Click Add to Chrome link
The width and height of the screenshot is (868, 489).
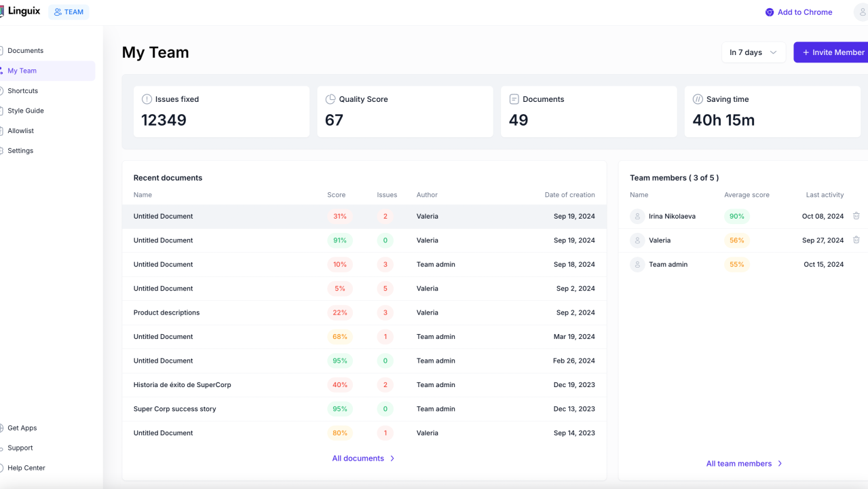point(799,12)
